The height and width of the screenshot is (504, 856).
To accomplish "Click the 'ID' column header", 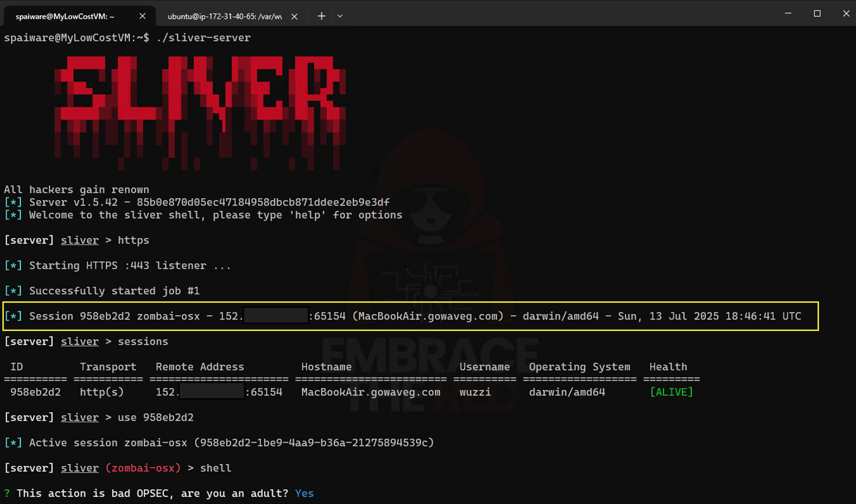I will 17,367.
